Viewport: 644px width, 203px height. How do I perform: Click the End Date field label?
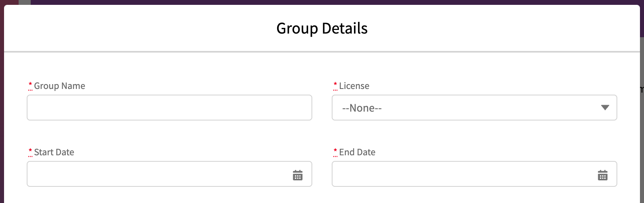point(357,152)
